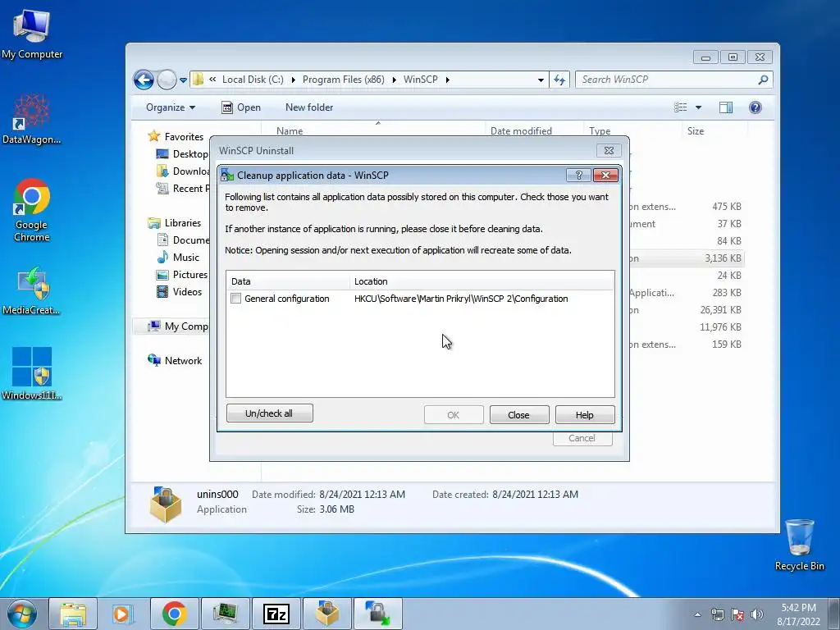Viewport: 840px width, 630px height.
Task: Select Videos library
Action: pos(179,291)
